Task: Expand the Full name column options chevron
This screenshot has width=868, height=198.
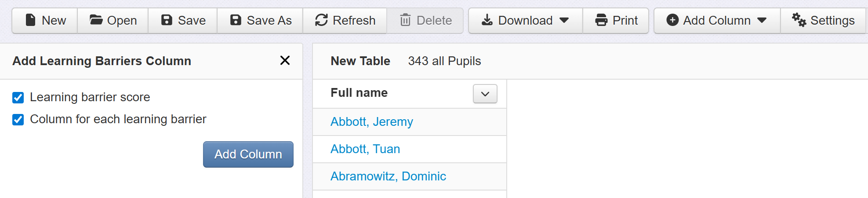Action: click(x=485, y=94)
